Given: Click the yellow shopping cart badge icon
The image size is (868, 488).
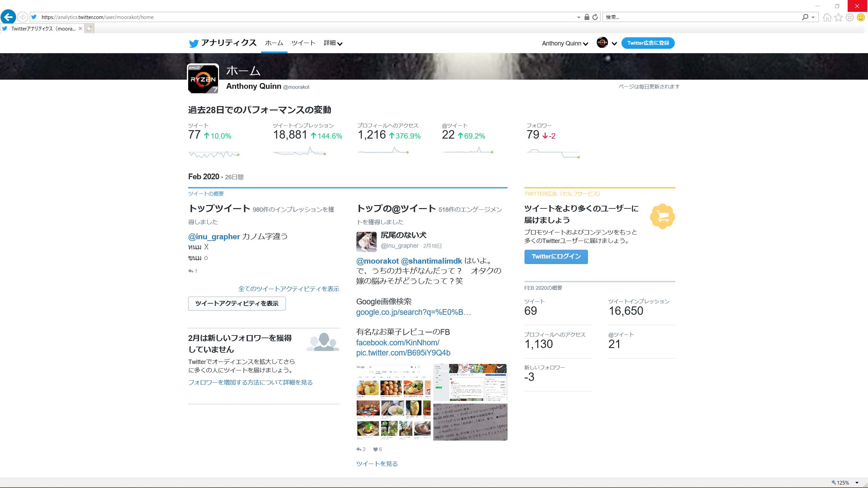Looking at the screenshot, I should 662,216.
